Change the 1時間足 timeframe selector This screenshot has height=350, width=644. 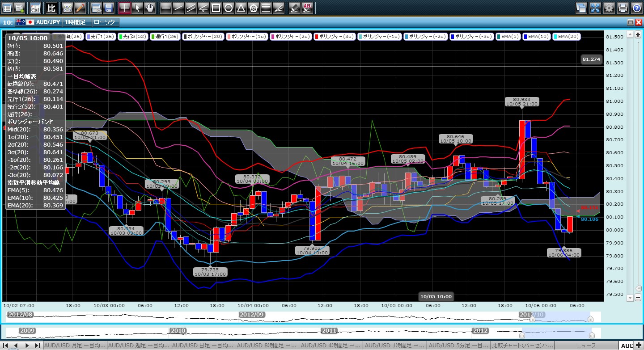76,22
